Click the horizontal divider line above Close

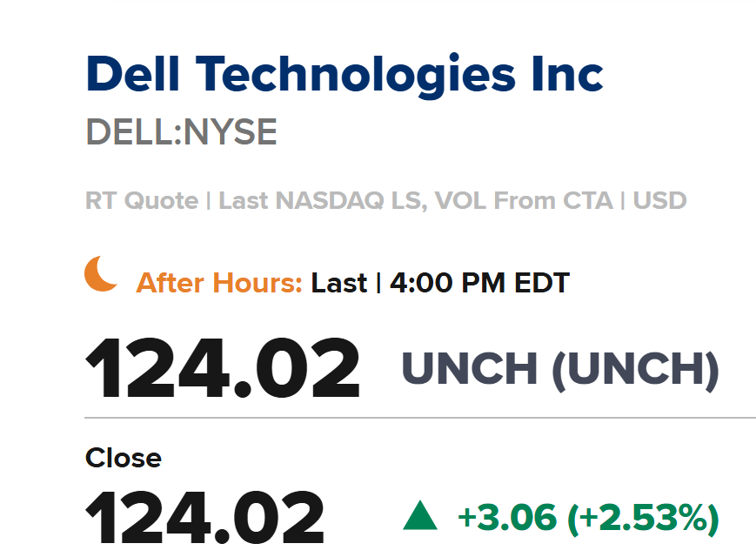(420, 418)
